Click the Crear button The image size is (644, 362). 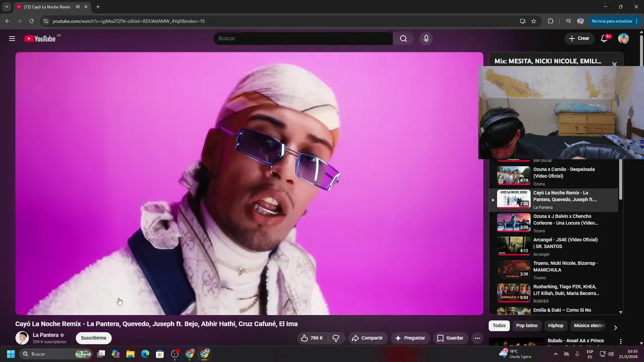click(x=579, y=39)
